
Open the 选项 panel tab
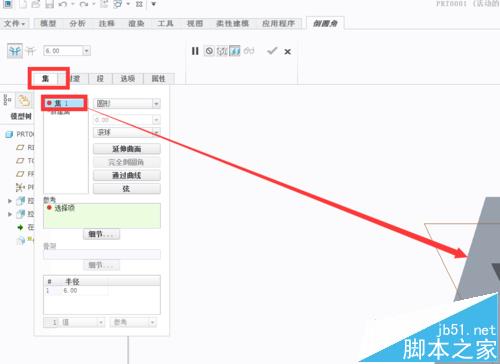point(128,78)
